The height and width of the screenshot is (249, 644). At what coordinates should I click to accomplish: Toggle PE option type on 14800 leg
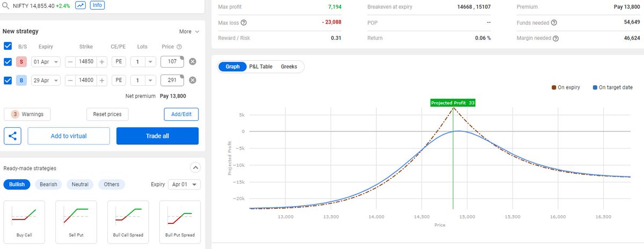[119, 80]
